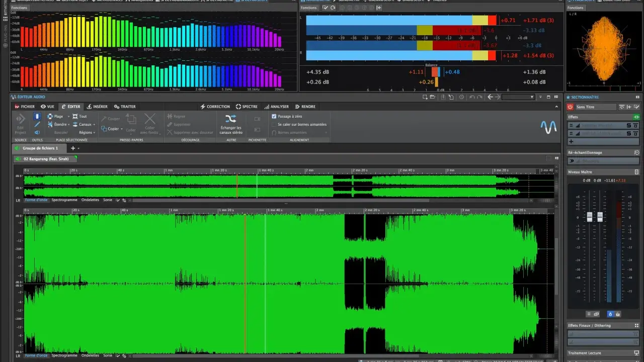Click the upper Pichenette nudge icon

pyautogui.click(x=258, y=119)
